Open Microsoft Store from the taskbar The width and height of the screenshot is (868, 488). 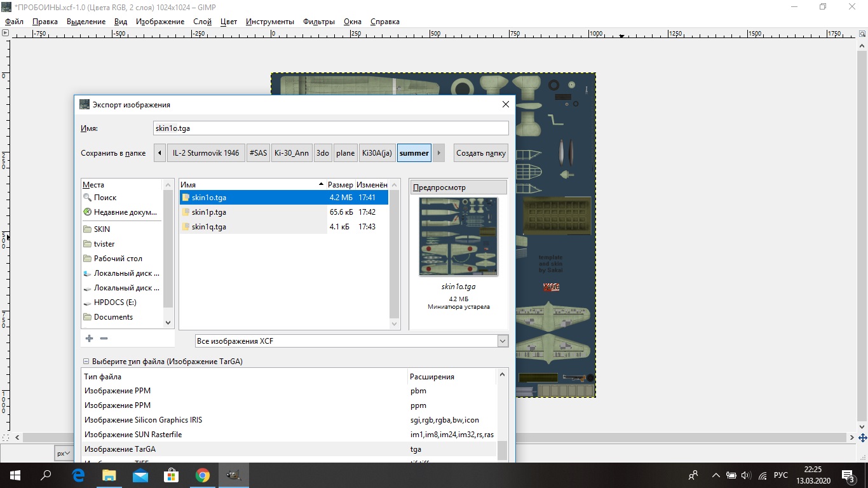(x=172, y=475)
